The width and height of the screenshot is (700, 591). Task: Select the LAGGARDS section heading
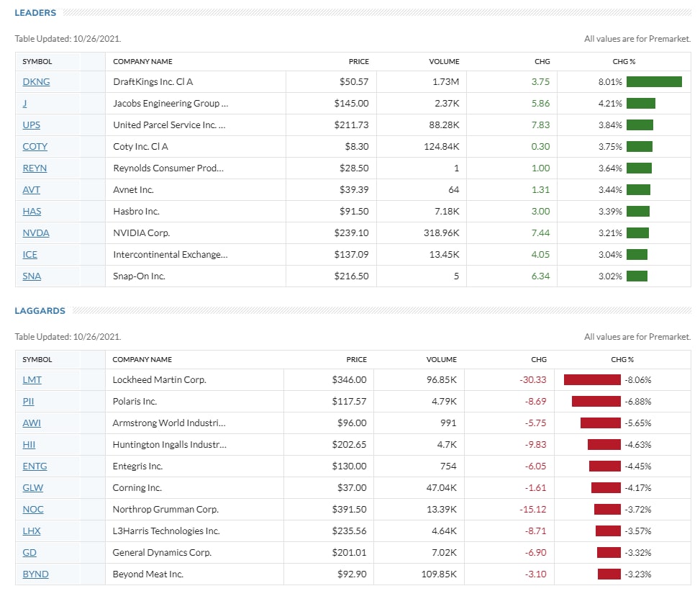pyautogui.click(x=40, y=310)
